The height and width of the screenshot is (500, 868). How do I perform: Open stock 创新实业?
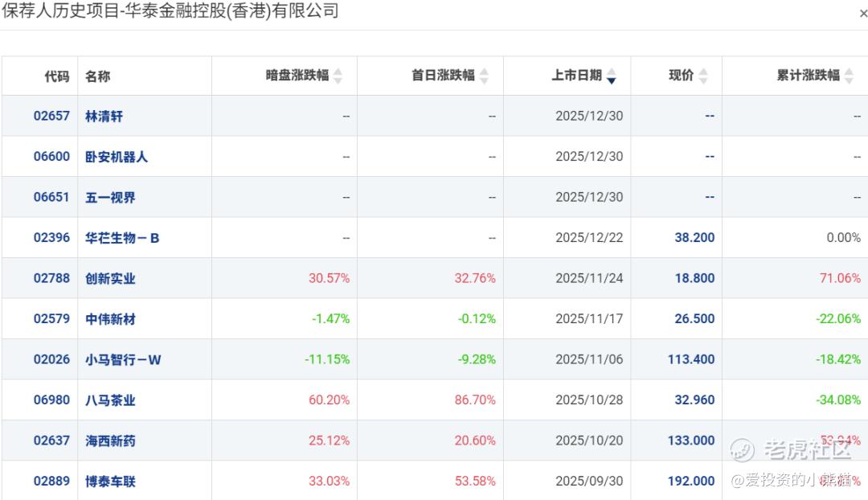[110, 278]
